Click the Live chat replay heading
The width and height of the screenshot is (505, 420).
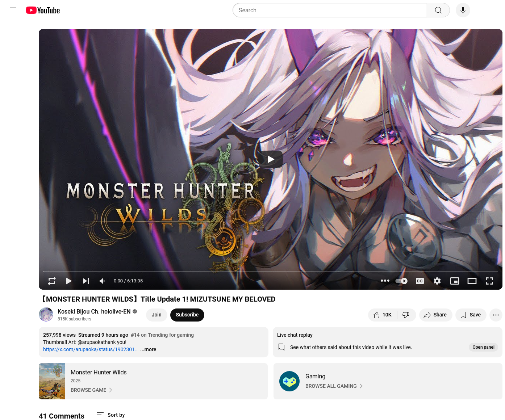coord(295,335)
